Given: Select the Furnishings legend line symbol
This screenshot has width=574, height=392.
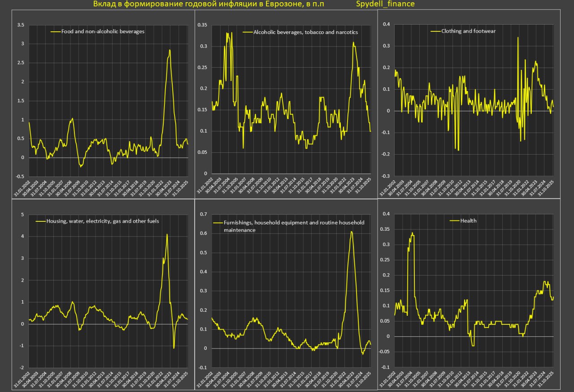Looking at the screenshot, I should (217, 222).
